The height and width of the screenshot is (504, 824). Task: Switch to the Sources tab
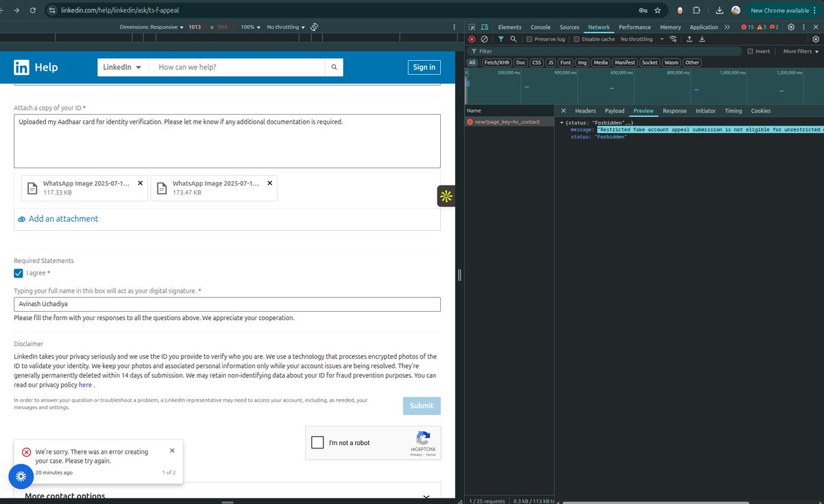pos(569,27)
